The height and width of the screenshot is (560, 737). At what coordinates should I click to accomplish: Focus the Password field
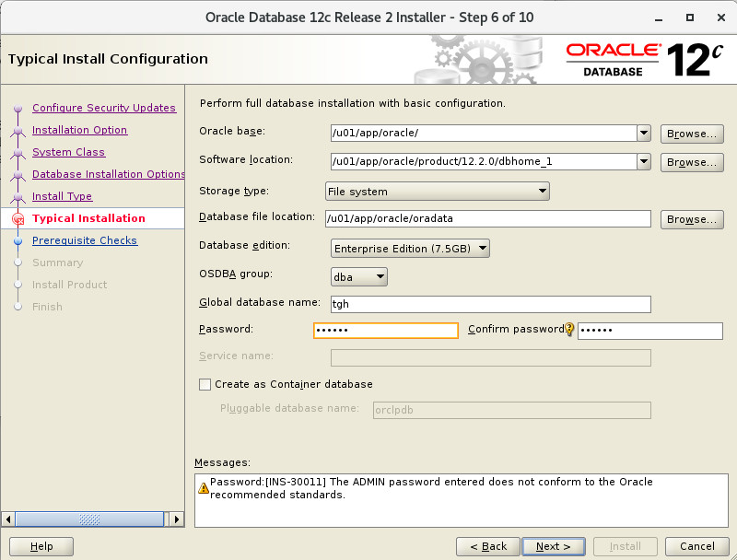point(385,331)
